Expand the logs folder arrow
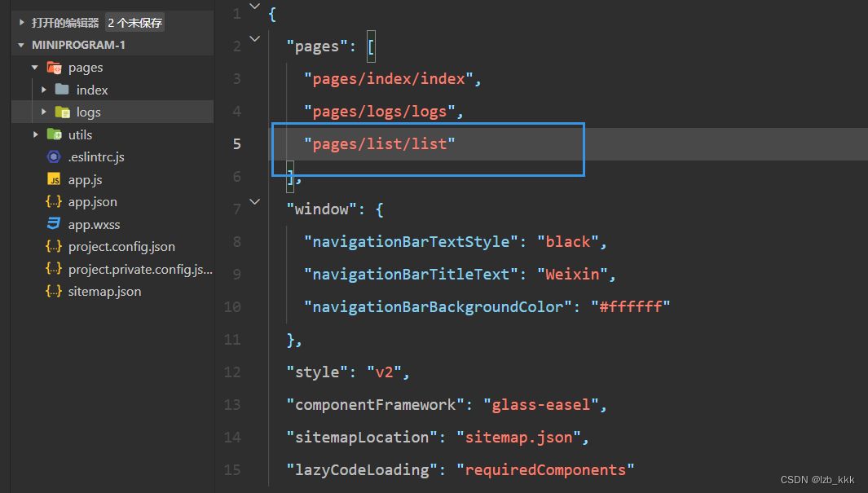 [44, 112]
